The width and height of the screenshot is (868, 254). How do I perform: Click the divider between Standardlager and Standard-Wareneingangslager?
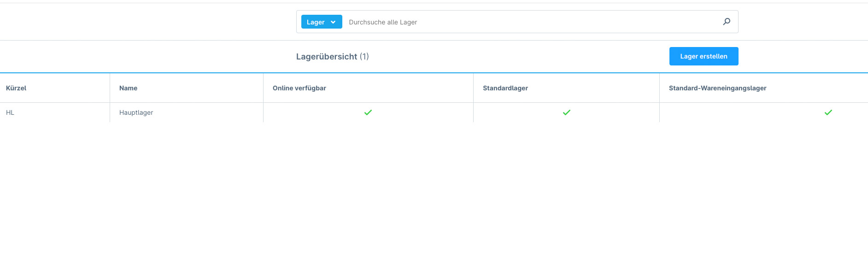coord(659,88)
